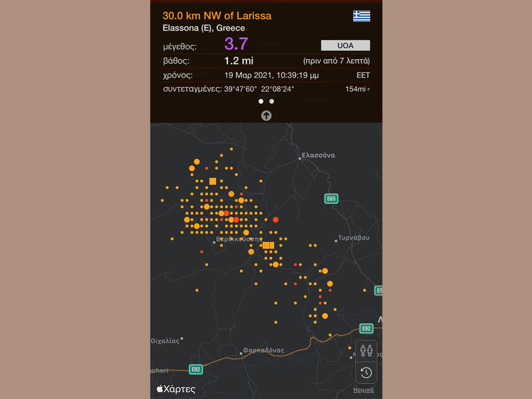Toggle the depth value 1.2 mi units
The height and width of the screenshot is (399, 532).
coord(239,61)
